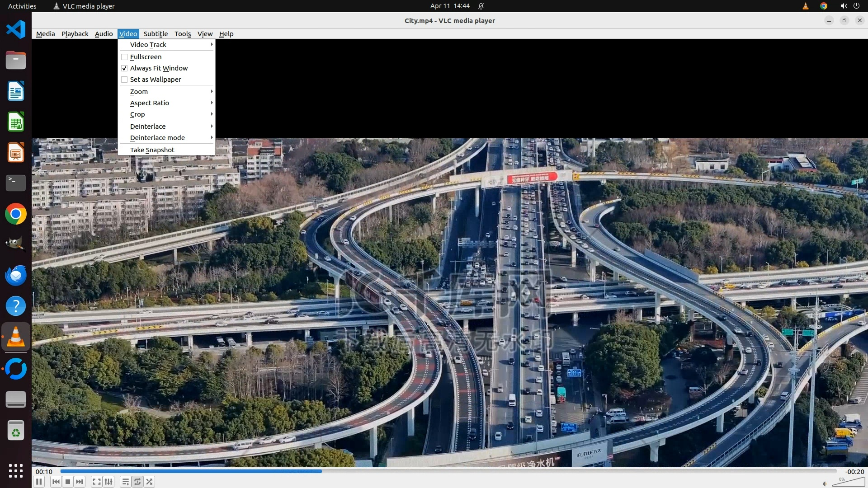This screenshot has width=868, height=488.
Task: Enable the random shuffle icon
Action: pos(150,482)
